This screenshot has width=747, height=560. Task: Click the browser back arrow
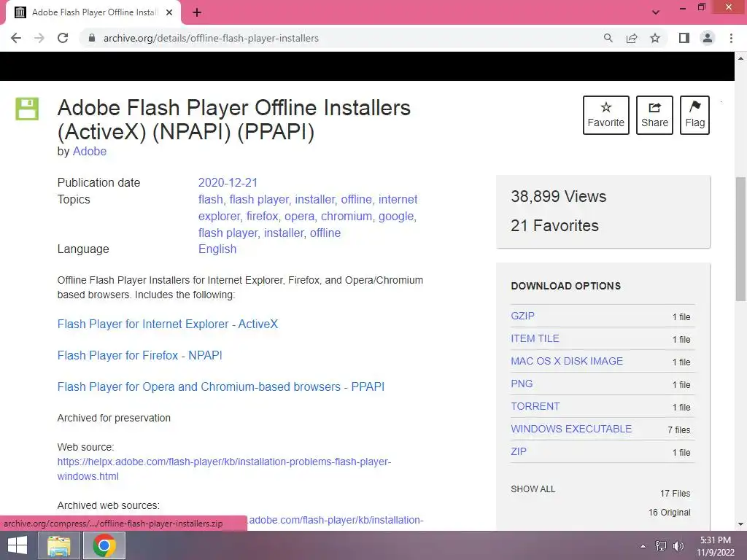(16, 38)
